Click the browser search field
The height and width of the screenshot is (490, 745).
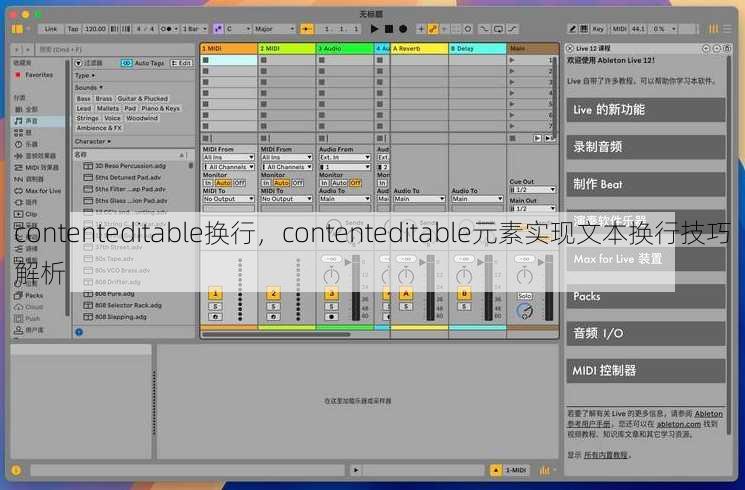pyautogui.click(x=115, y=49)
